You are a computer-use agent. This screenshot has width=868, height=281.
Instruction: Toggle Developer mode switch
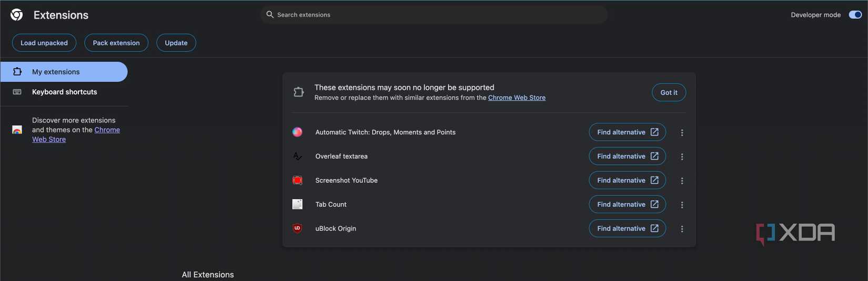coord(855,15)
